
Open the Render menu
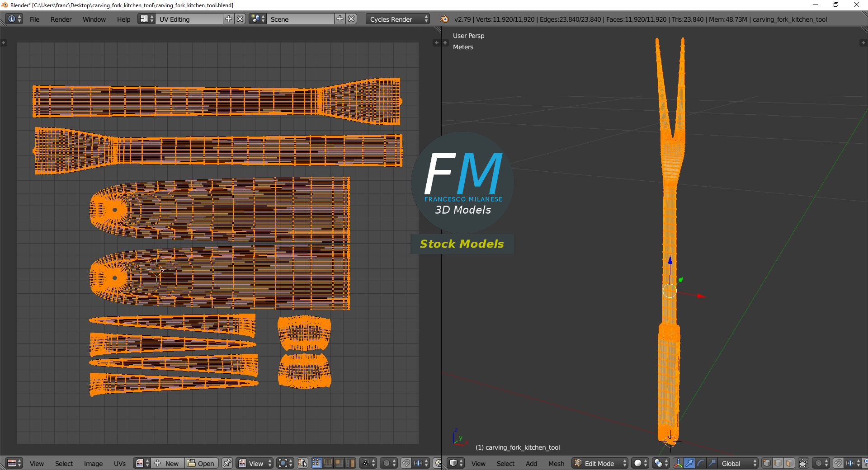tap(61, 19)
